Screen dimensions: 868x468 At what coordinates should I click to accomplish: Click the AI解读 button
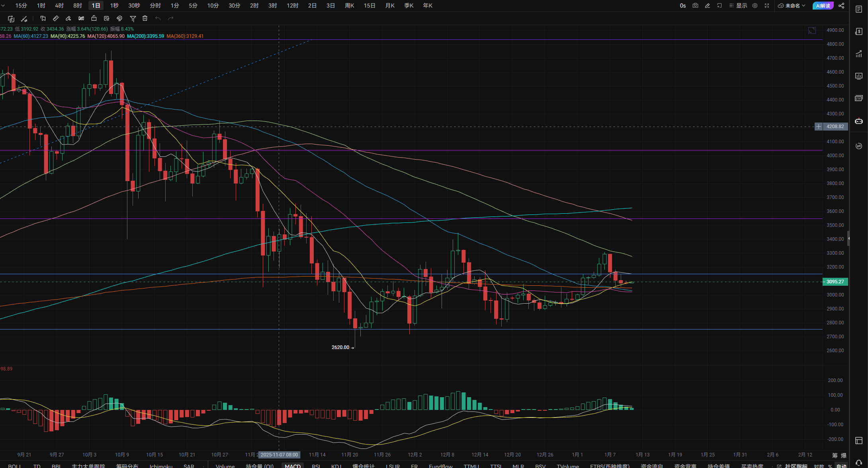[x=823, y=6]
